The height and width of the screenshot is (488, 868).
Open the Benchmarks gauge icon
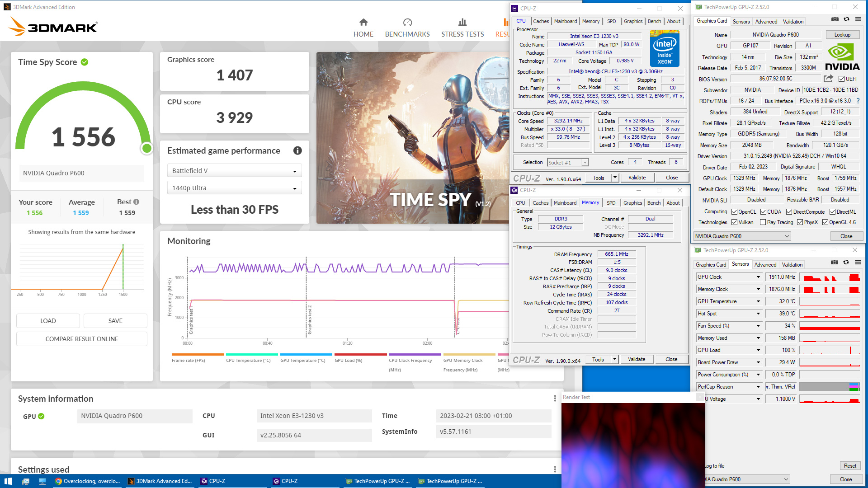(407, 22)
